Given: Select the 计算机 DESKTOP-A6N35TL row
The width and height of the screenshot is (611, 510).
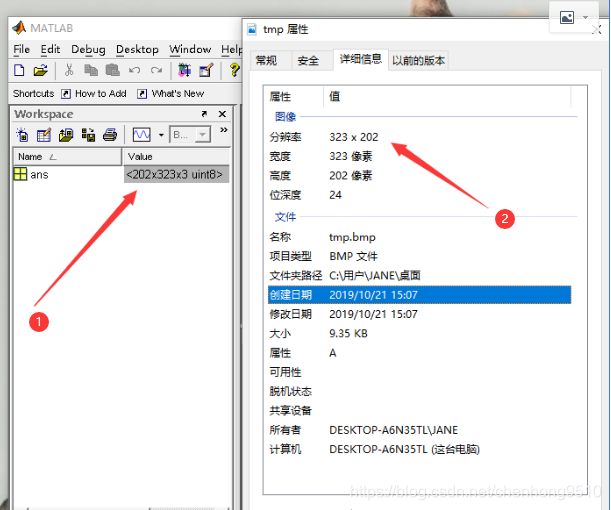Looking at the screenshot, I should point(420,449).
